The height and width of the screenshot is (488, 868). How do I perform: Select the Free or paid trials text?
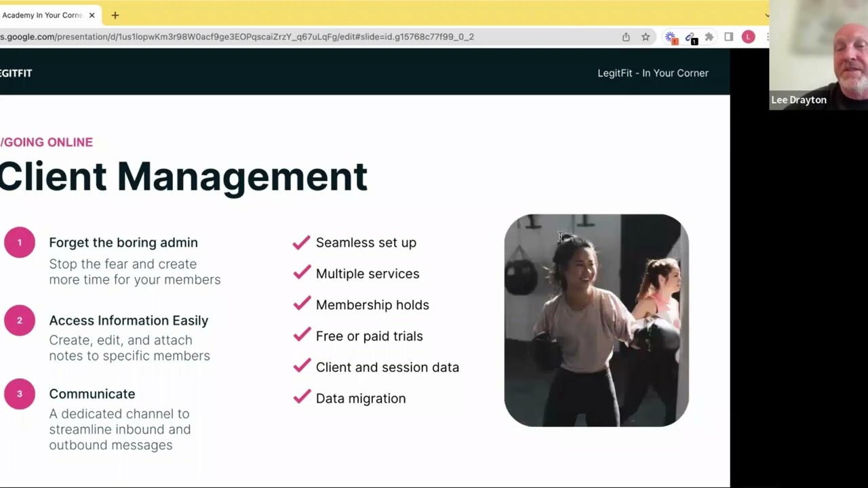tap(370, 336)
